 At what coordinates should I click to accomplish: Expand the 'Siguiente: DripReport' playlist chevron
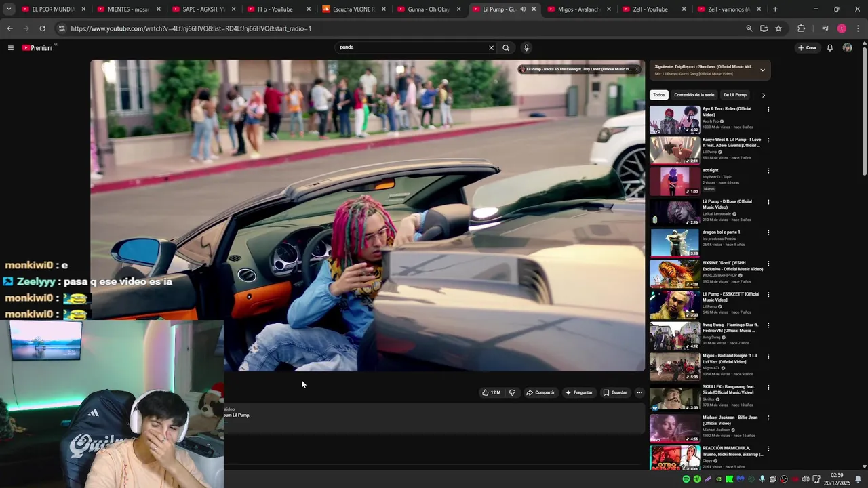[762, 70]
